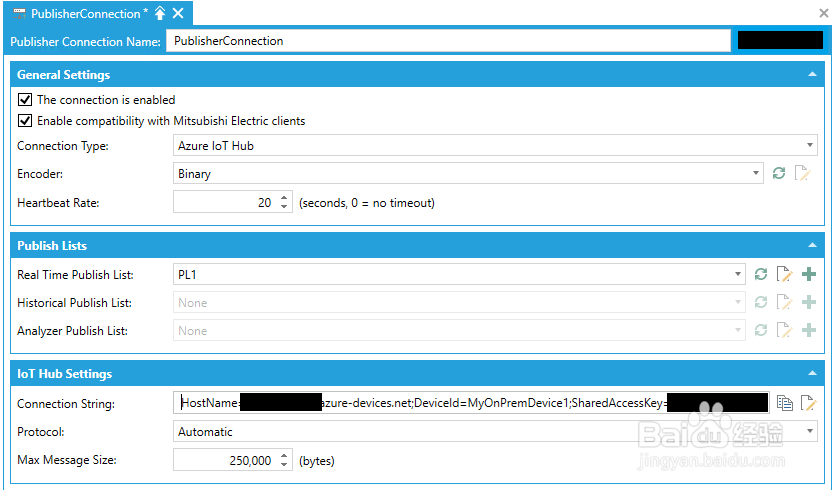Image resolution: width=832 pixels, height=490 pixels.
Task: Edit the Historical Publish List entry
Action: (x=784, y=303)
